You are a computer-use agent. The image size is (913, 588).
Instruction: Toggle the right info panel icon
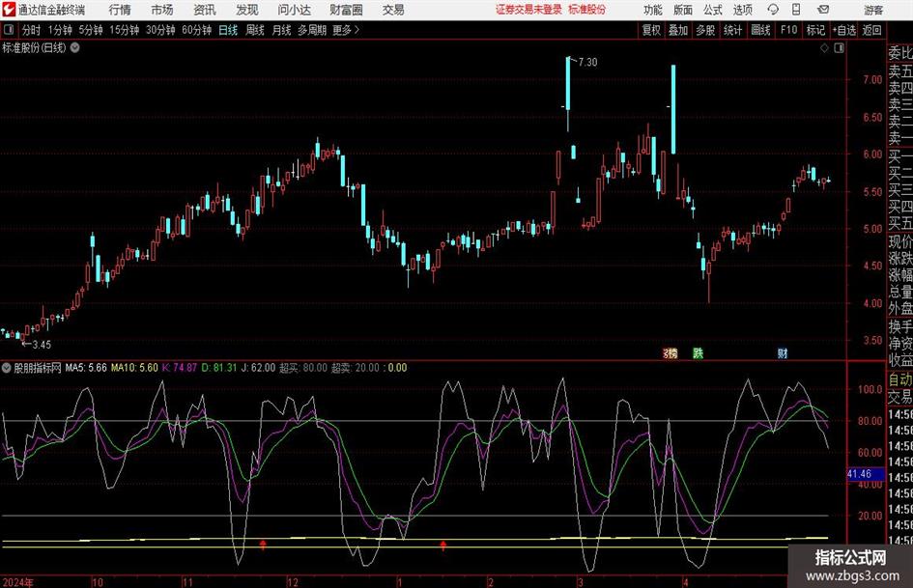click(x=839, y=48)
